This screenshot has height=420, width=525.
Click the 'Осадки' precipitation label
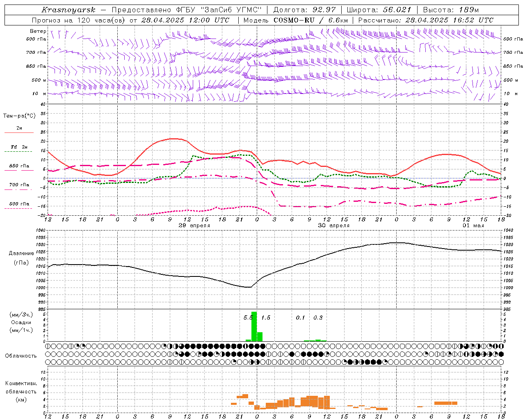coord(21,322)
